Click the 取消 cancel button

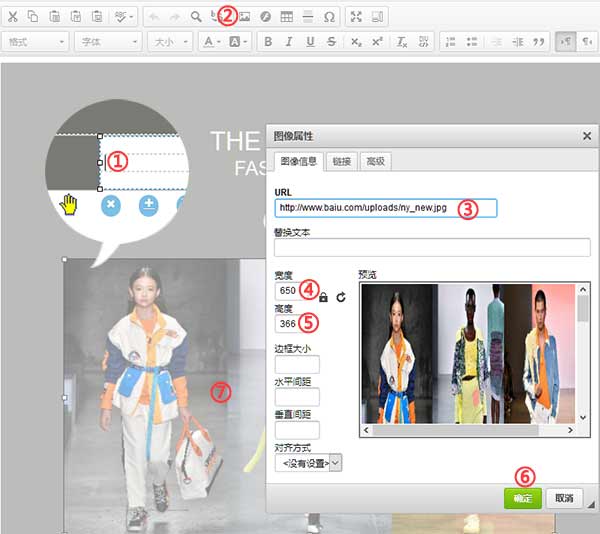[x=564, y=498]
